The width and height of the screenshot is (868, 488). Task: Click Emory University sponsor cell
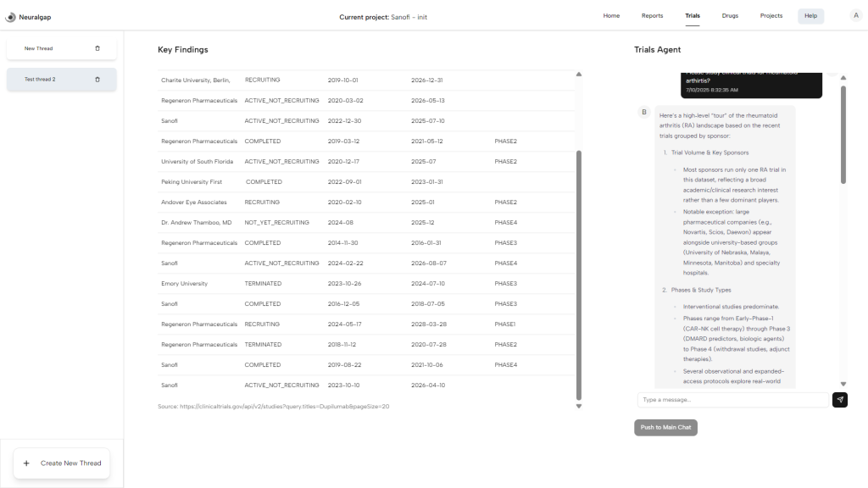click(x=184, y=283)
